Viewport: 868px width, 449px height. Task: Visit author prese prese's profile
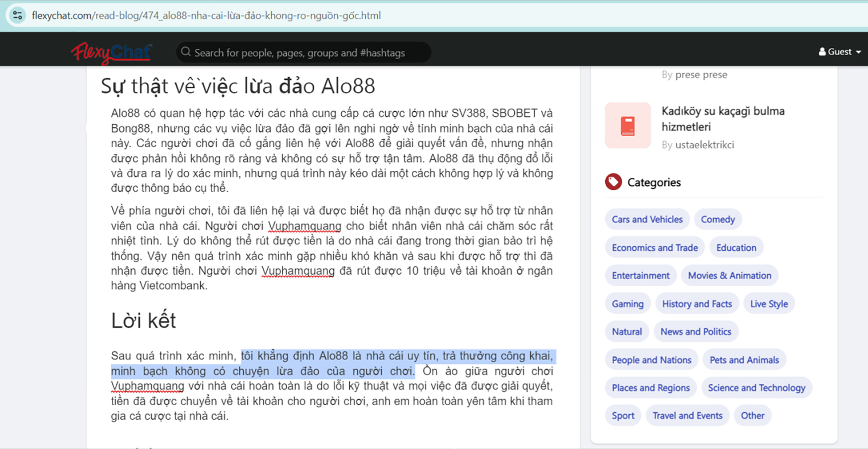pyautogui.click(x=701, y=75)
